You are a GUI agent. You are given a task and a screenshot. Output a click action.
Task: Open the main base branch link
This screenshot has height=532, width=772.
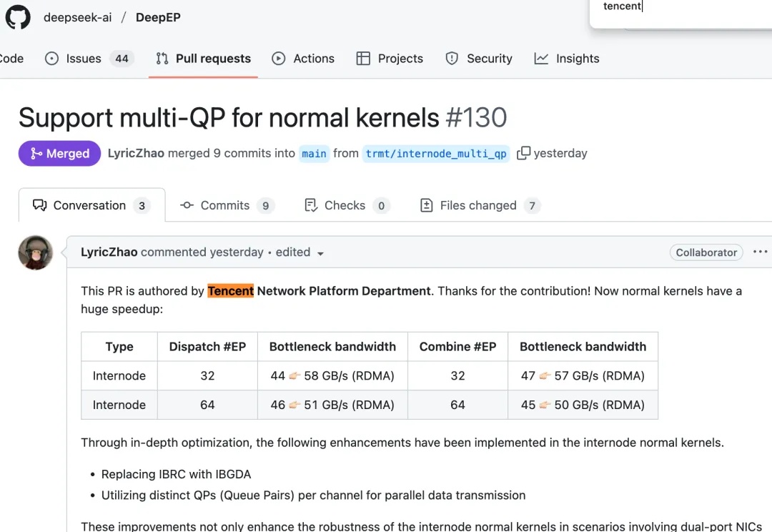314,154
